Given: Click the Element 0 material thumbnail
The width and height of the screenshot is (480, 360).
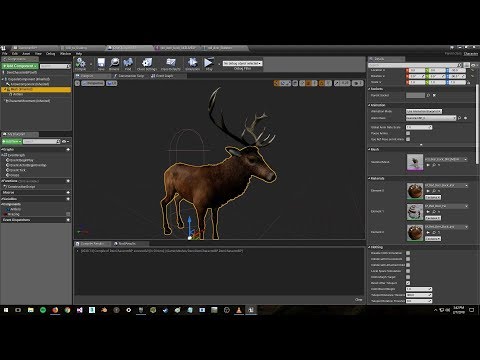Looking at the screenshot, I should (x=415, y=191).
